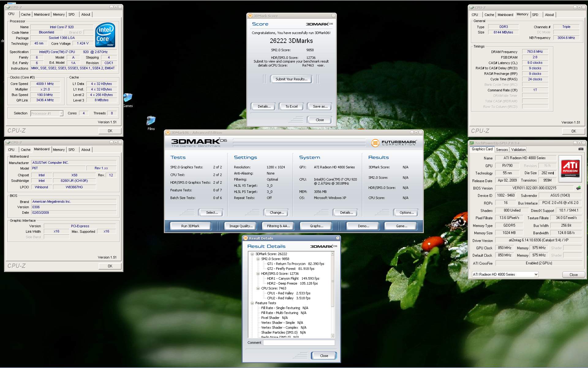Open Details... in the 3DMark Score window
The image size is (588, 368).
tap(264, 106)
